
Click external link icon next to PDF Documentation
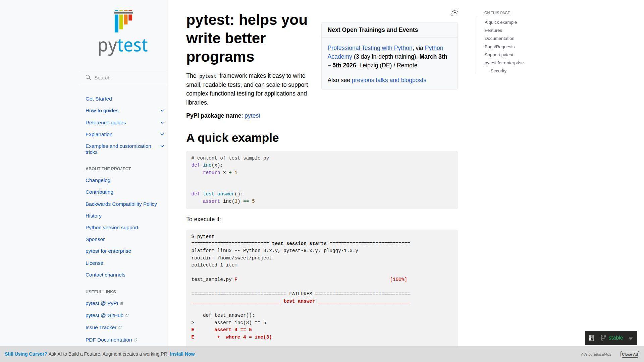(136, 340)
